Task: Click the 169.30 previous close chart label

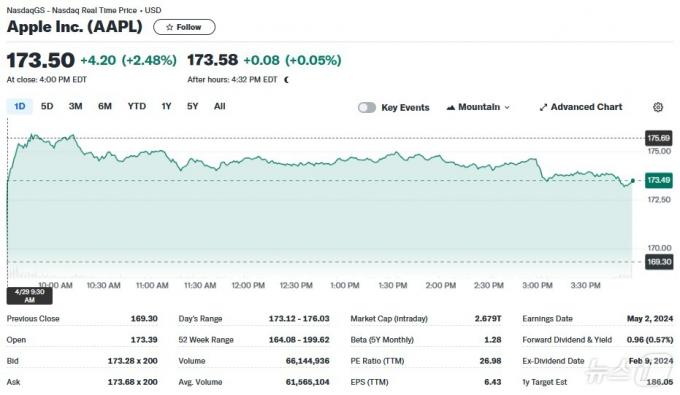Action: pos(659,262)
